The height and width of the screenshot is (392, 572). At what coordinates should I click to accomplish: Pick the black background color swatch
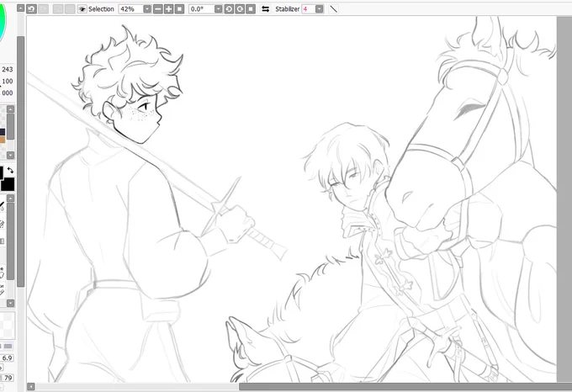[8, 184]
